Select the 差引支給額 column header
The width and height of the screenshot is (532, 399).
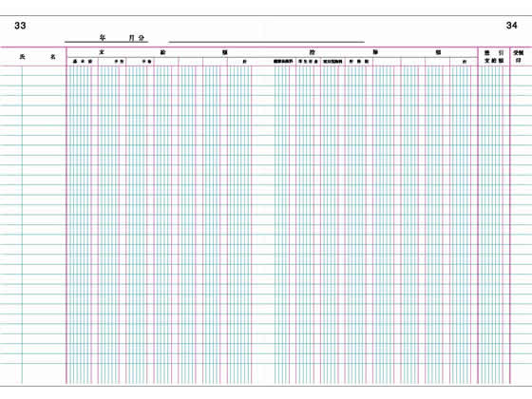(494, 57)
